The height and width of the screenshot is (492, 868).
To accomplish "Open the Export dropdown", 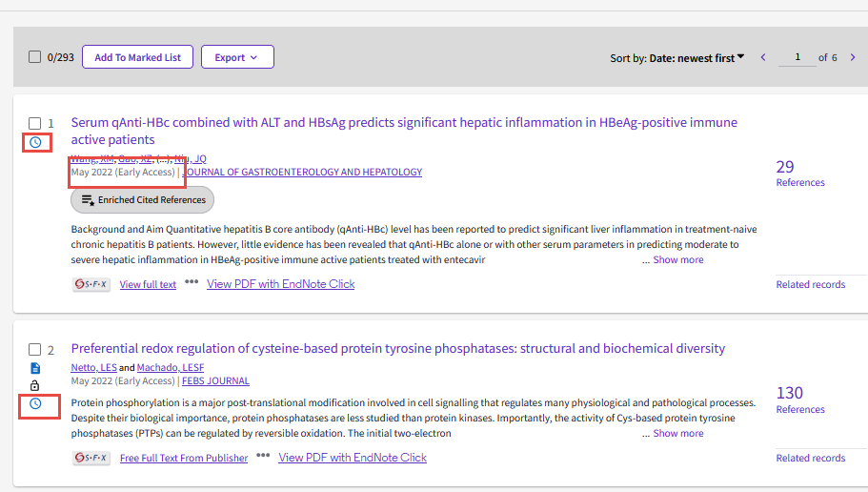I will [237, 57].
